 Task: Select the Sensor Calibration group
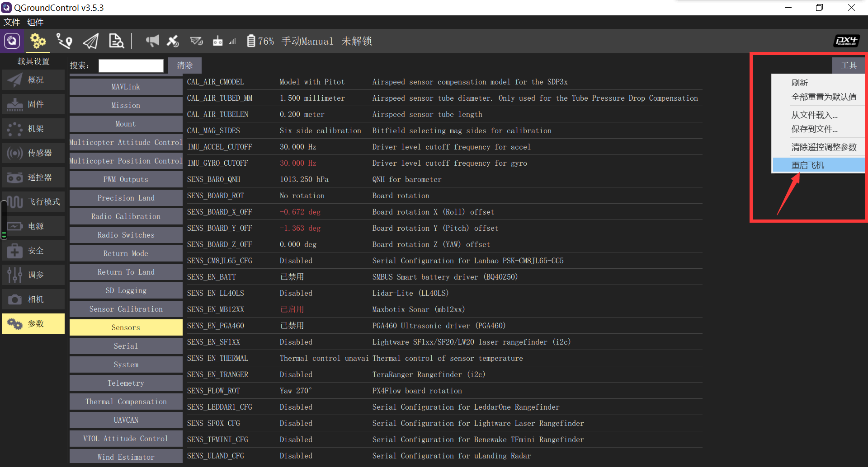click(x=126, y=309)
